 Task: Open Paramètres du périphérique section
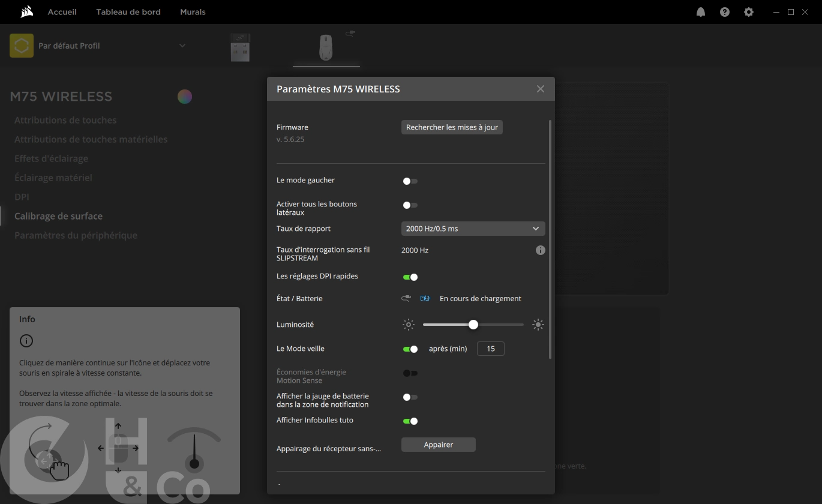click(76, 235)
